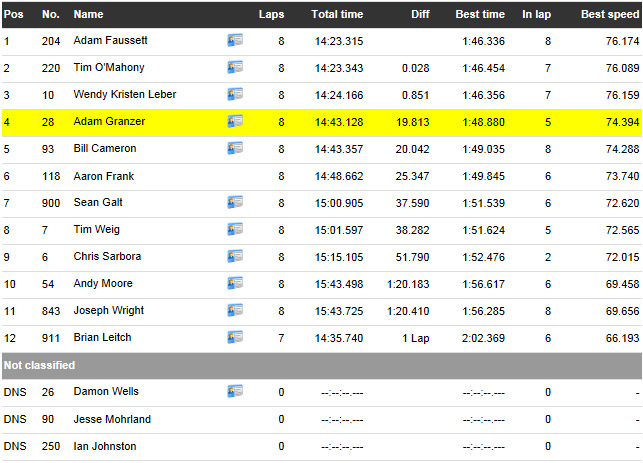The height and width of the screenshot is (463, 643).
Task: Click the Best speed column header
Action: pyautogui.click(x=609, y=15)
